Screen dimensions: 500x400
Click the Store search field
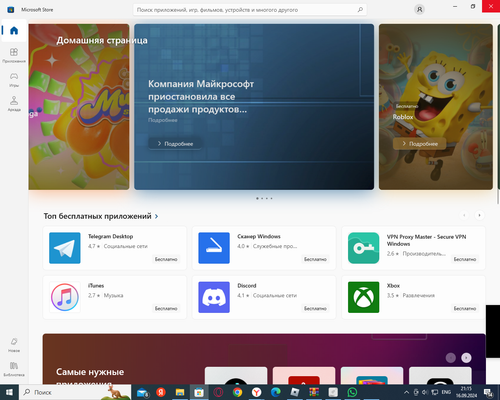coord(250,10)
